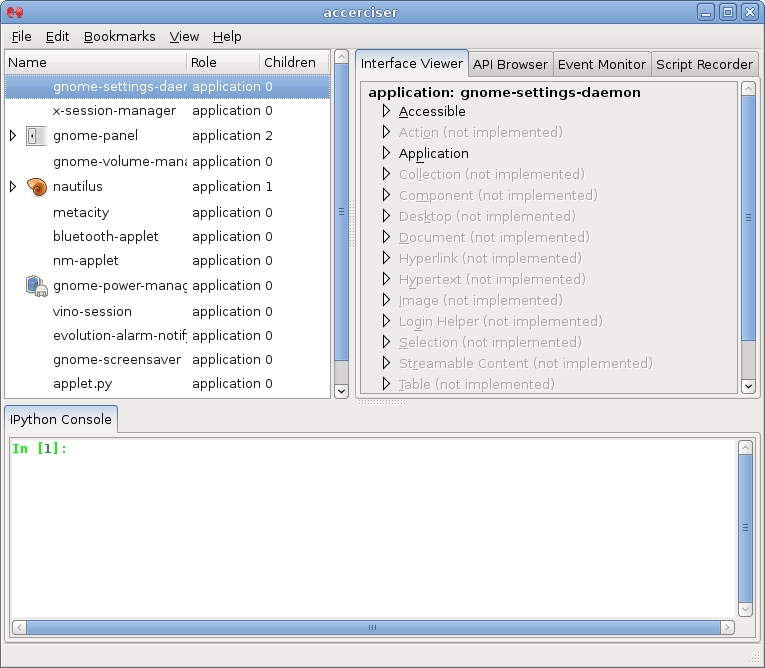Image resolution: width=765 pixels, height=668 pixels.
Task: Click the gnome-power-manager icon
Action: (x=36, y=286)
